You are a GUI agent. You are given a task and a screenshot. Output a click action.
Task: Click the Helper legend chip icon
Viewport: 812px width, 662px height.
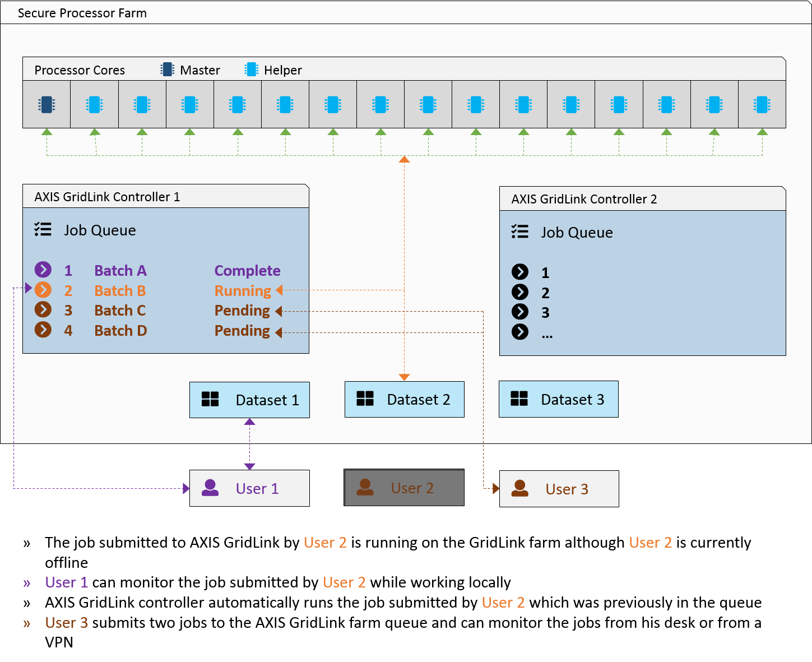point(252,70)
